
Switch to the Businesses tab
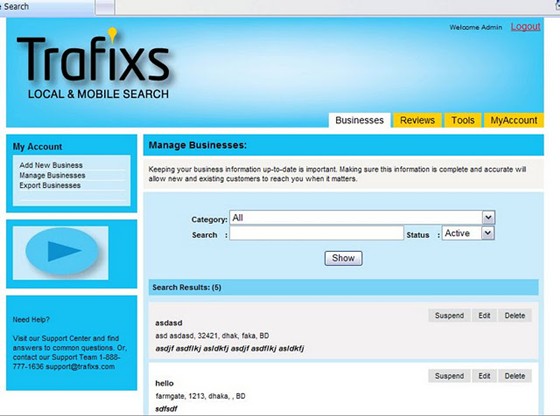(359, 120)
